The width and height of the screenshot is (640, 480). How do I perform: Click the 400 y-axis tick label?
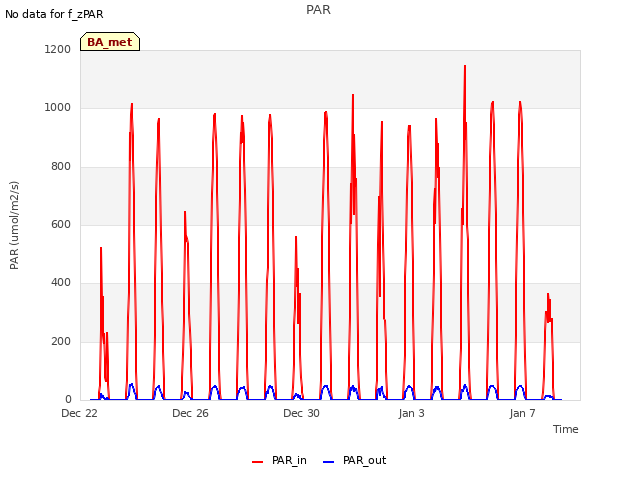coord(61,282)
